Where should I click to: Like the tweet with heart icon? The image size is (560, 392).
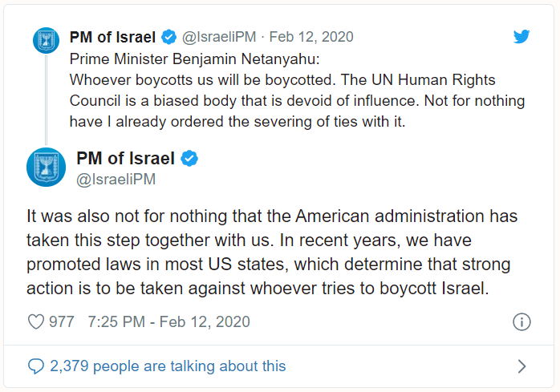coord(36,321)
